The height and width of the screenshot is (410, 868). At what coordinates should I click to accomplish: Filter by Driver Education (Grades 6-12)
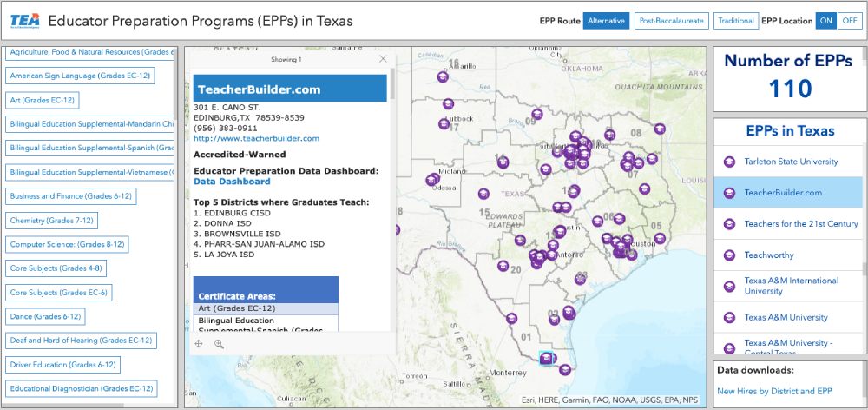coord(62,365)
